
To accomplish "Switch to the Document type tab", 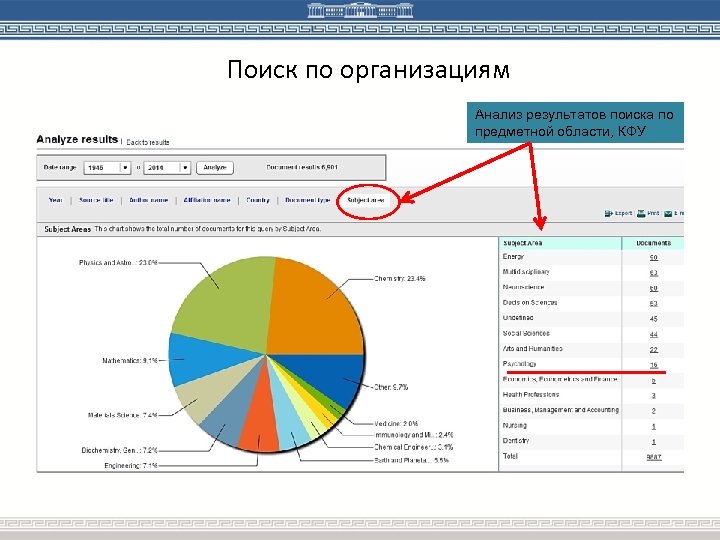I will click(x=308, y=200).
